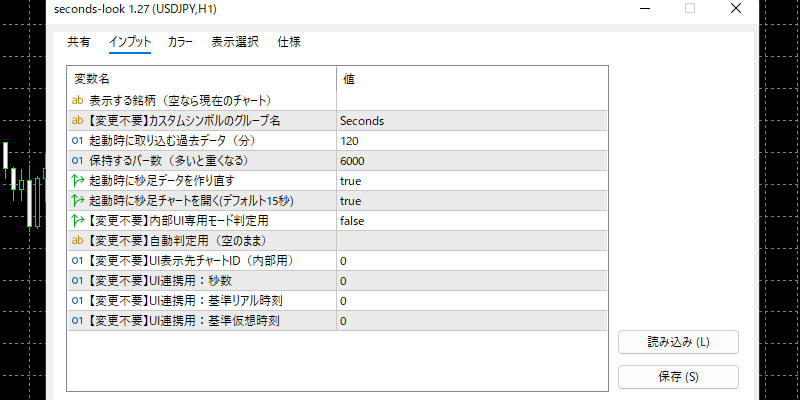Switch to the 共有 tab
This screenshot has height=400, width=800.
(79, 42)
